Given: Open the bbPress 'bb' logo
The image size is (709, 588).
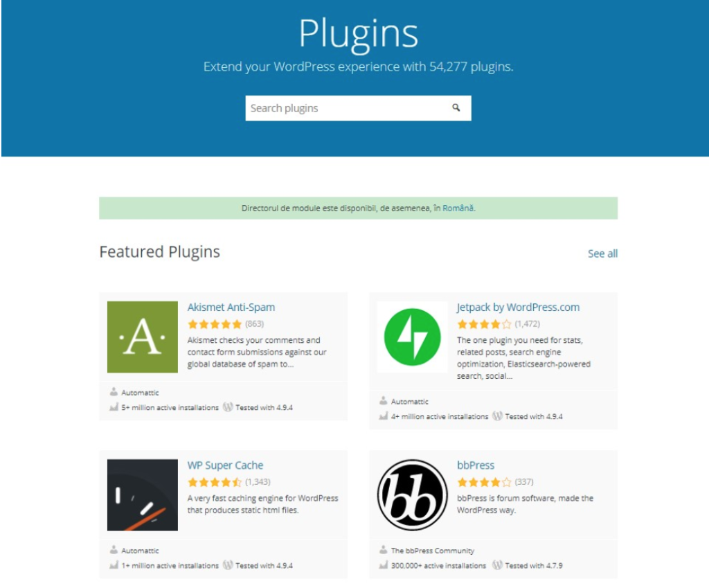Looking at the screenshot, I should (x=413, y=495).
